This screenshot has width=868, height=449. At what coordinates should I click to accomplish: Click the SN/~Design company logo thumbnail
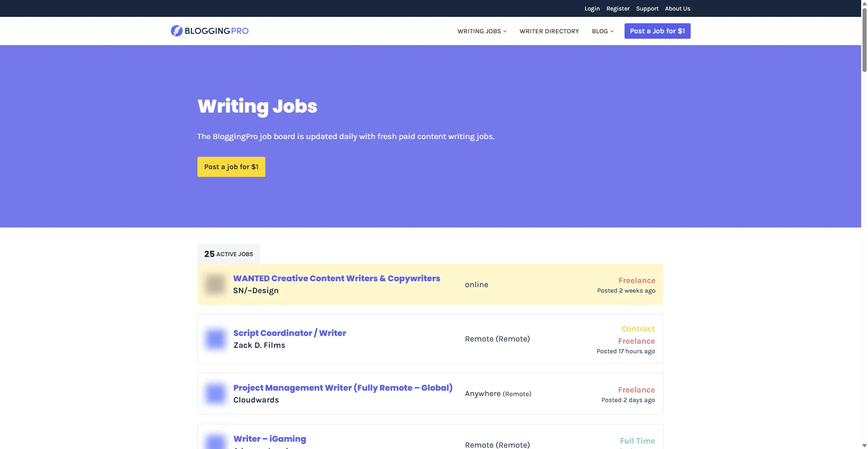point(215,284)
